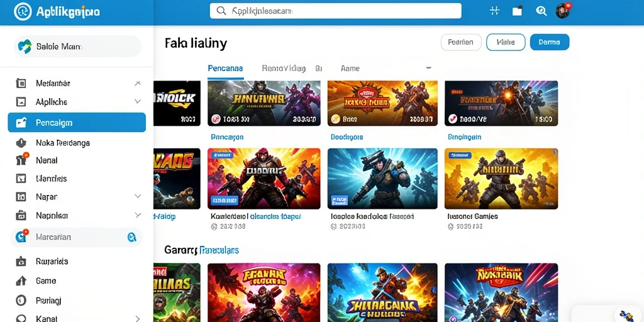Image resolution: width=644 pixels, height=322 pixels.
Task: Expand the Najar sidebar section
Action: pyautogui.click(x=138, y=196)
